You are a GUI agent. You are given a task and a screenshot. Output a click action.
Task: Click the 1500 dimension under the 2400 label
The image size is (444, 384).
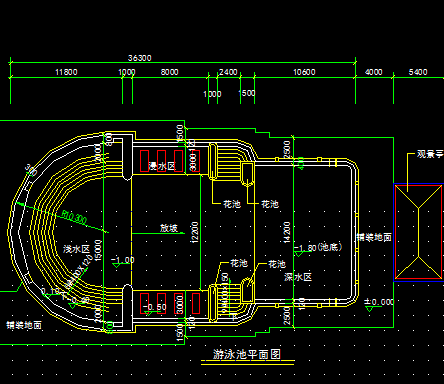click(x=247, y=93)
